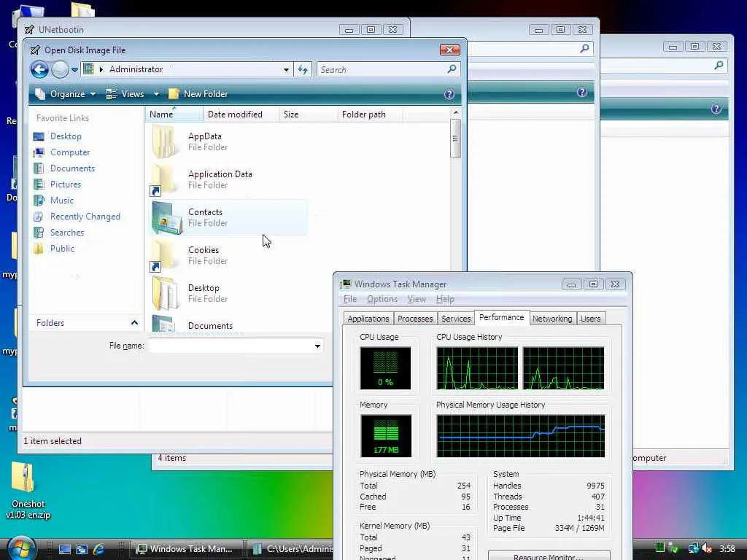The image size is (747, 560).
Task: Open Task Manager Options menu
Action: pyautogui.click(x=382, y=299)
